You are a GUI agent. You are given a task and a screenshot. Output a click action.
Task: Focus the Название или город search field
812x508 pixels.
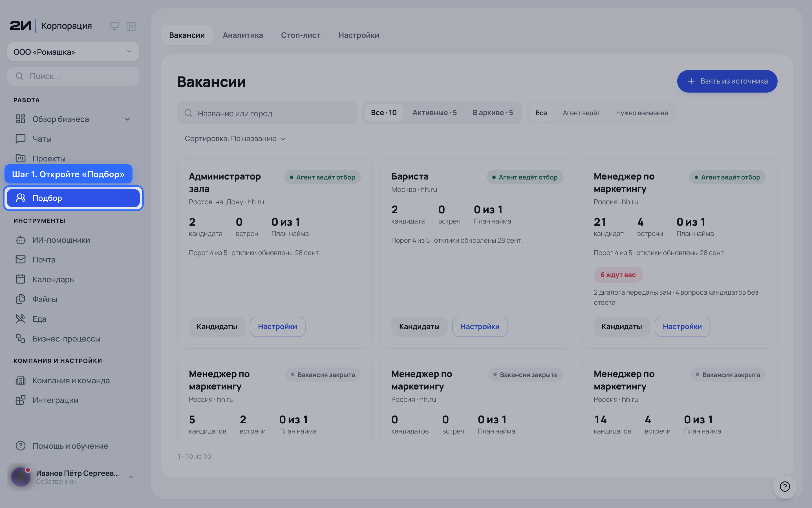267,113
